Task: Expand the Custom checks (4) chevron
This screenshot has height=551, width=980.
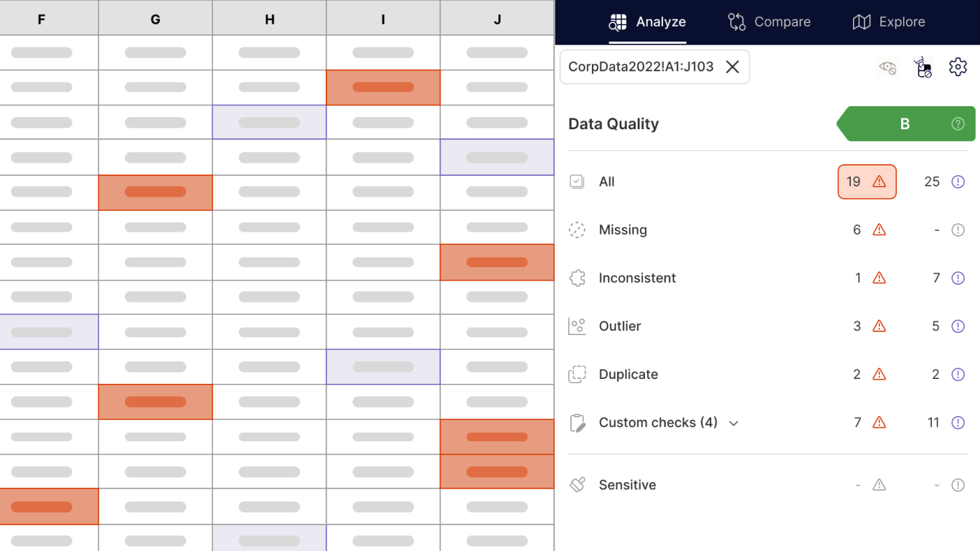Action: 734,423
